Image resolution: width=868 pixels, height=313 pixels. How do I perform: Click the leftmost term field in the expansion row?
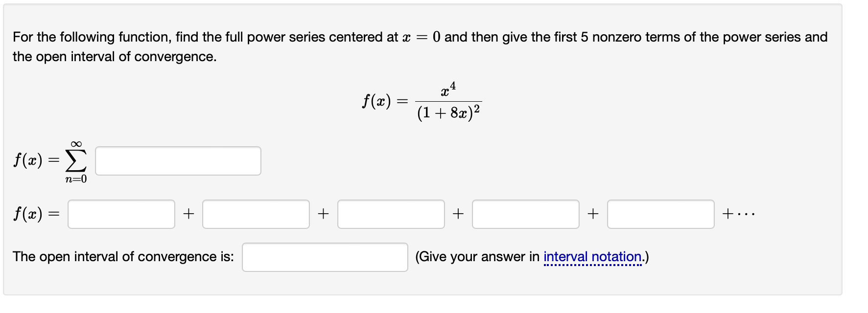(120, 213)
